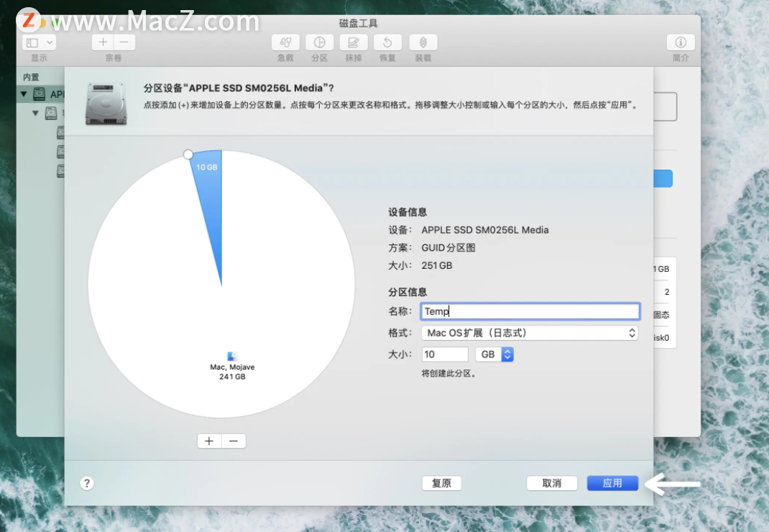Click the First Aid (急救) toolbar icon
Screen dimensions: 769x532
(285, 42)
